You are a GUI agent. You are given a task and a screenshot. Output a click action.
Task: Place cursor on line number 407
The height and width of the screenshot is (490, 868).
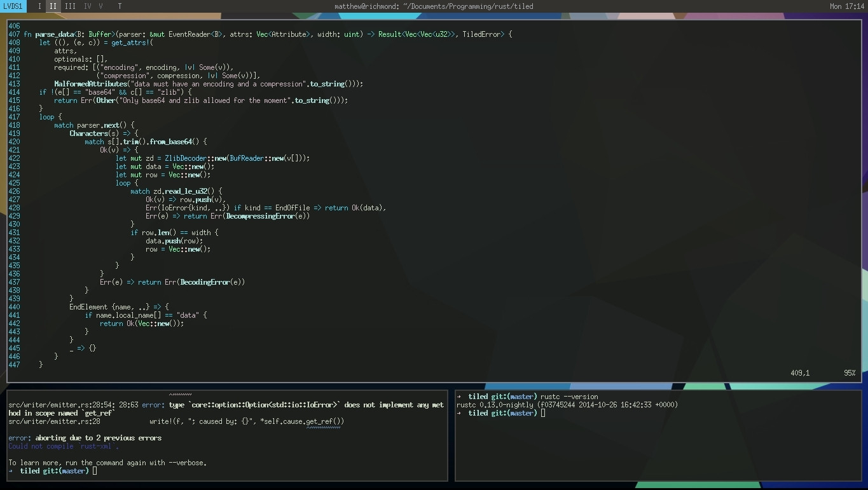(x=14, y=34)
